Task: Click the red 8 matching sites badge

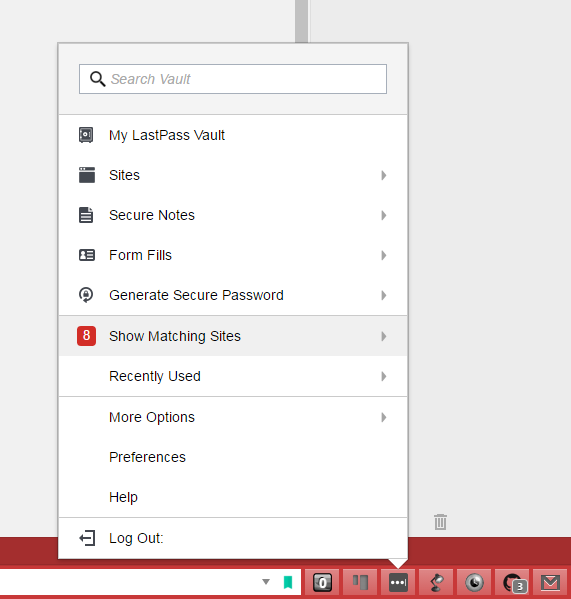Action: pos(86,336)
